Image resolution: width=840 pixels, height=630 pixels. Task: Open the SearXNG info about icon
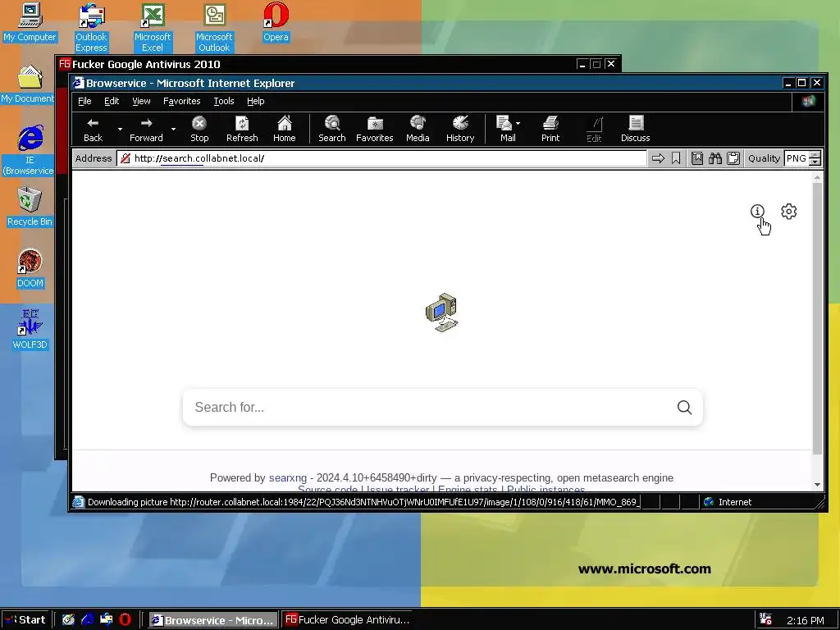pyautogui.click(x=757, y=211)
